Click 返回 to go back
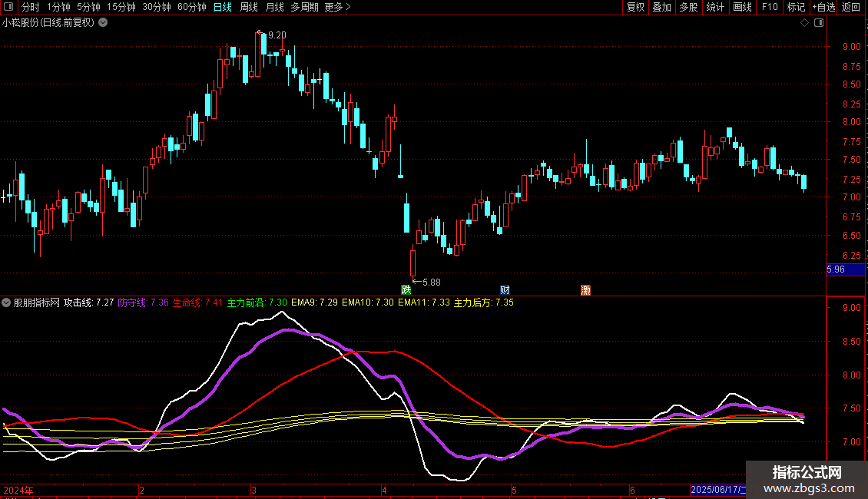This screenshot has height=499, width=868. pyautogui.click(x=851, y=7)
